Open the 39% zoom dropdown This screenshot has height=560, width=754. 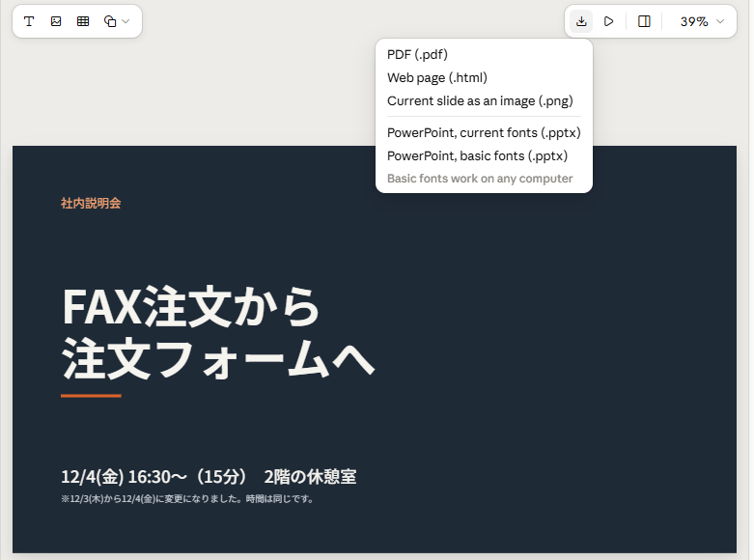click(x=702, y=21)
